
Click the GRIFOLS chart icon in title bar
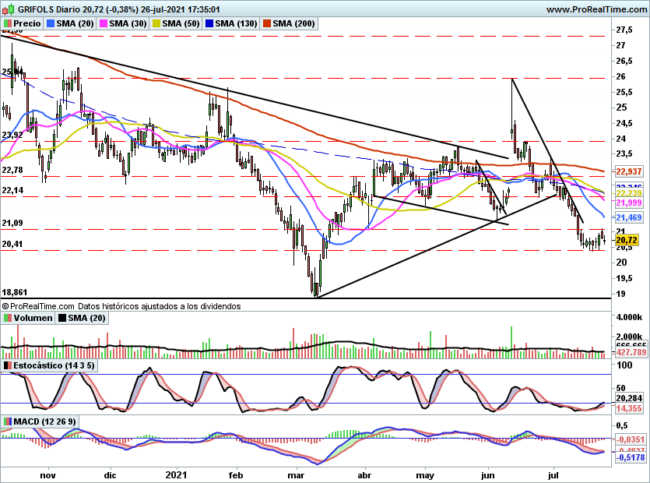pos(8,9)
